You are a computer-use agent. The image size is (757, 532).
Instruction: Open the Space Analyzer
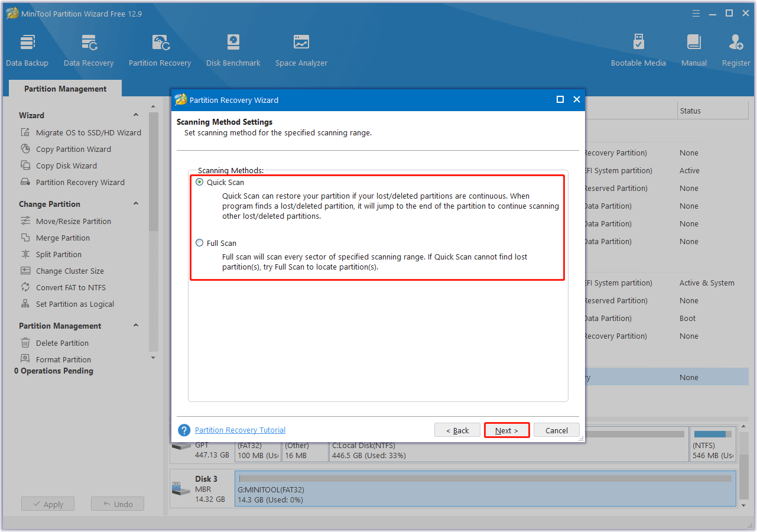click(301, 48)
